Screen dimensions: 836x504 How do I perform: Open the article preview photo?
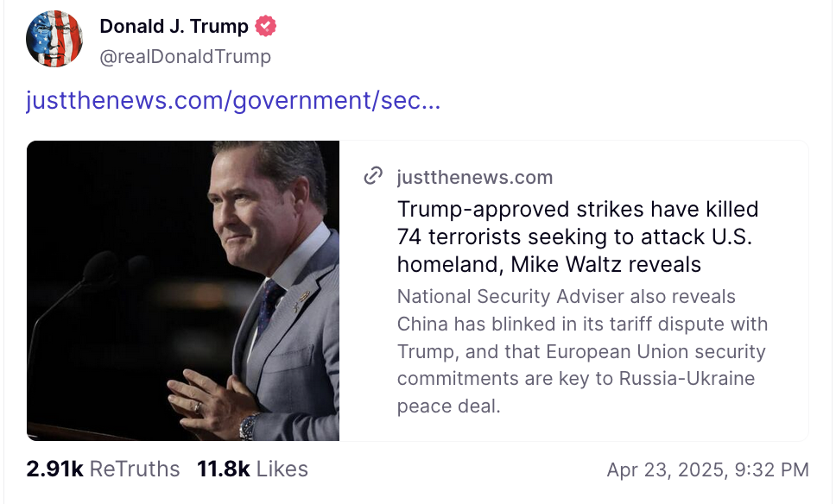[x=183, y=290]
